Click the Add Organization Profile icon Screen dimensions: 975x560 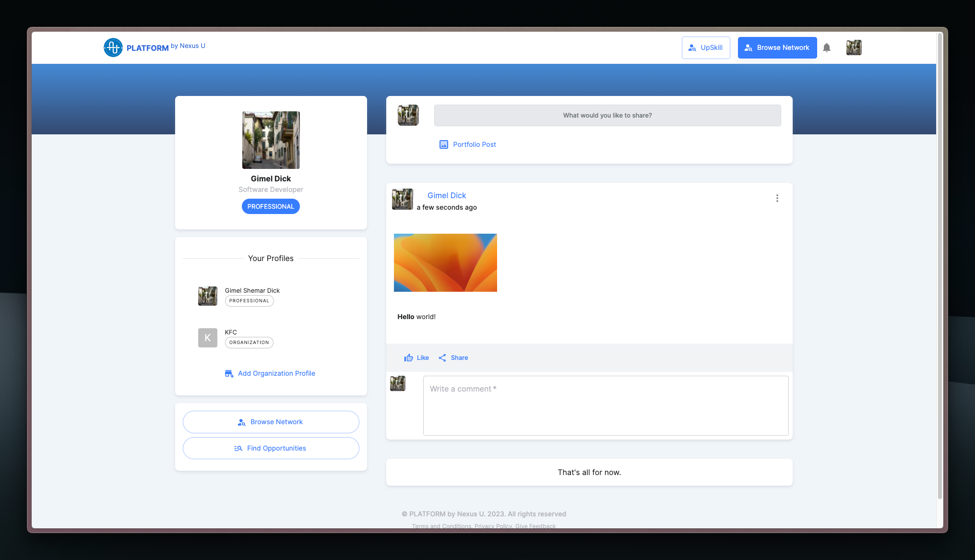(229, 373)
